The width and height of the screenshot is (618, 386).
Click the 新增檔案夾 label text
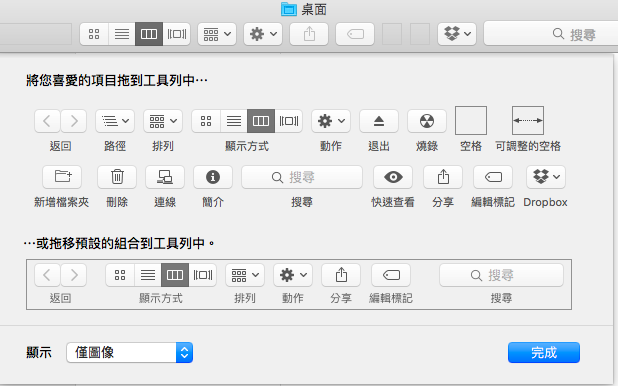pos(61,202)
